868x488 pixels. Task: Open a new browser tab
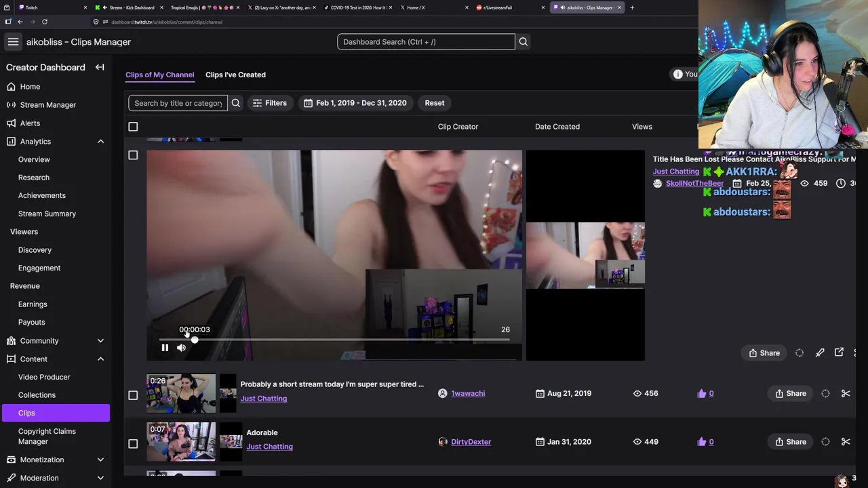[x=632, y=7]
